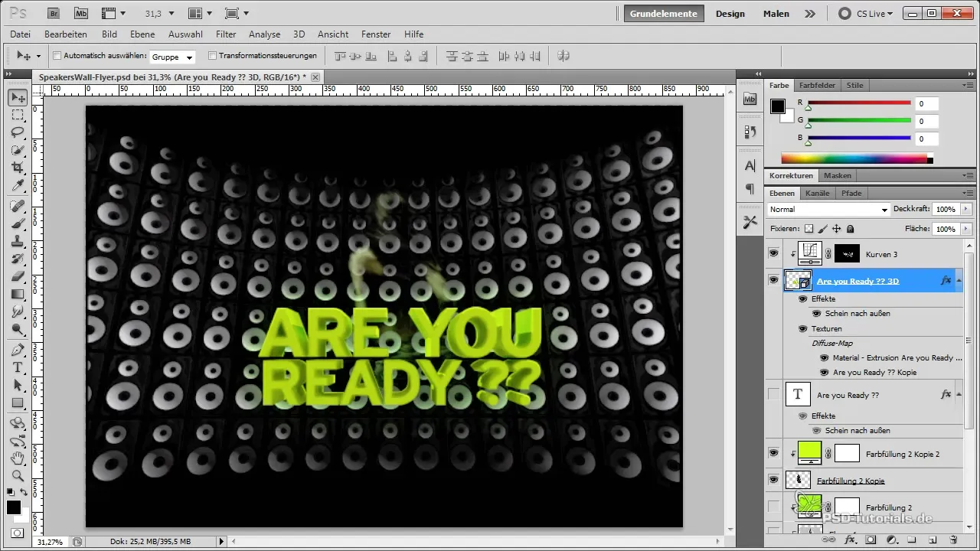Open paragraph panel icon in dock
Viewport: 980px width, 551px height.
coord(750,189)
